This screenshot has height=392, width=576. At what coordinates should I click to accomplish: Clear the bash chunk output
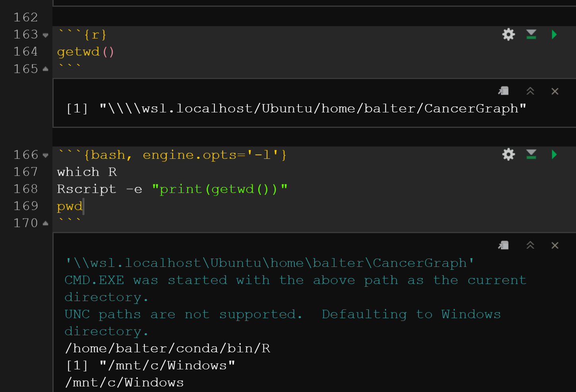tap(555, 245)
